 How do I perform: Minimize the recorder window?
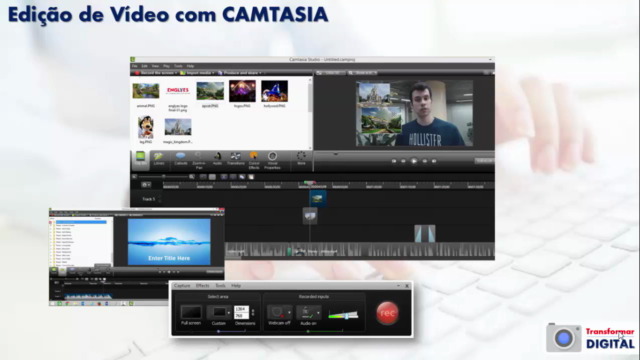(398, 286)
